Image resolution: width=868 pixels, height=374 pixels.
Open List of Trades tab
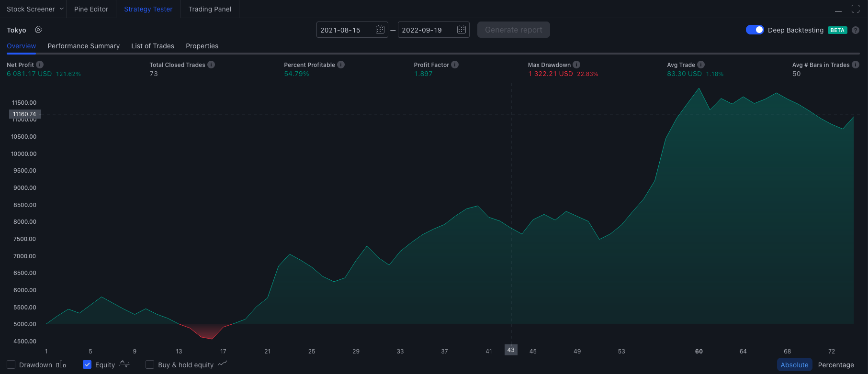(153, 46)
